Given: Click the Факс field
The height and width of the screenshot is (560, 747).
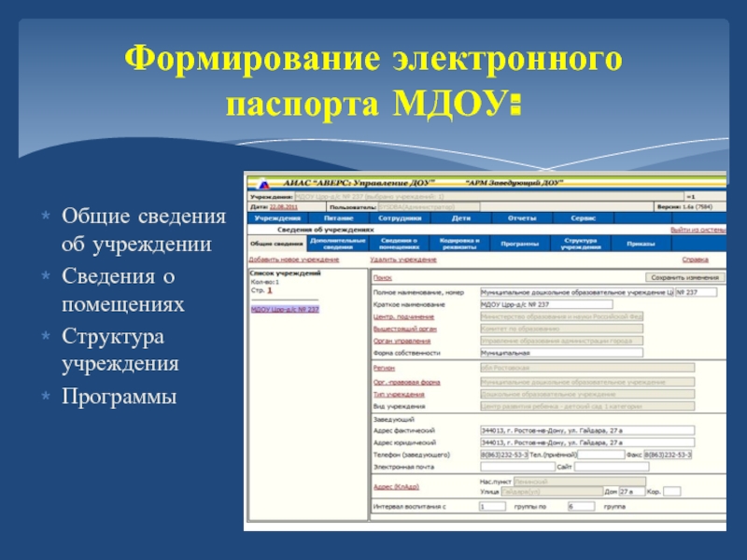Looking at the screenshot, I should [668, 455].
